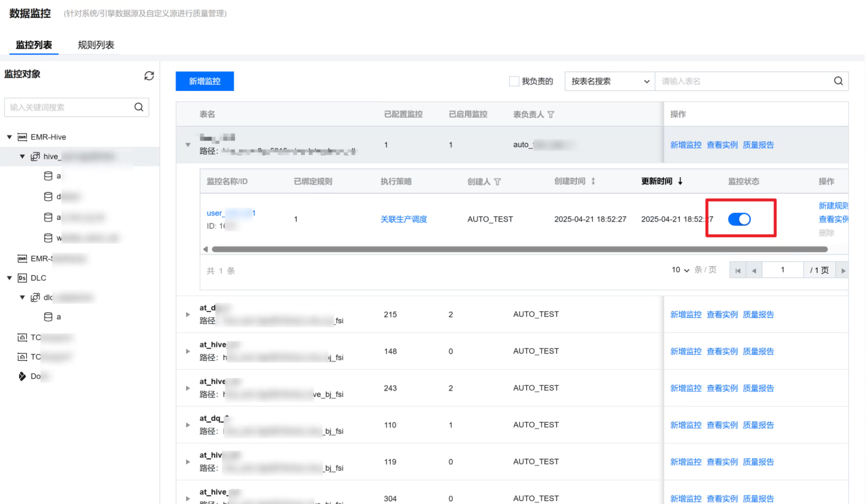This screenshot has width=866, height=504.
Task: Select the 监控列表 tab
Action: click(34, 45)
